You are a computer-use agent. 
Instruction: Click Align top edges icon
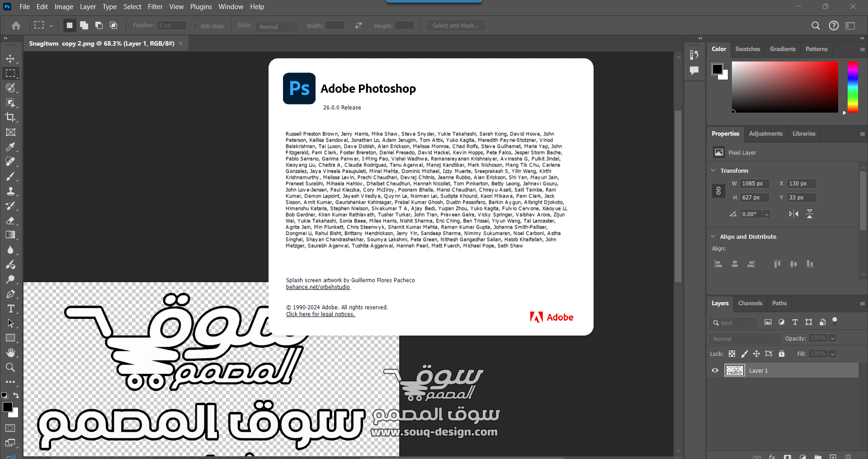(777, 264)
